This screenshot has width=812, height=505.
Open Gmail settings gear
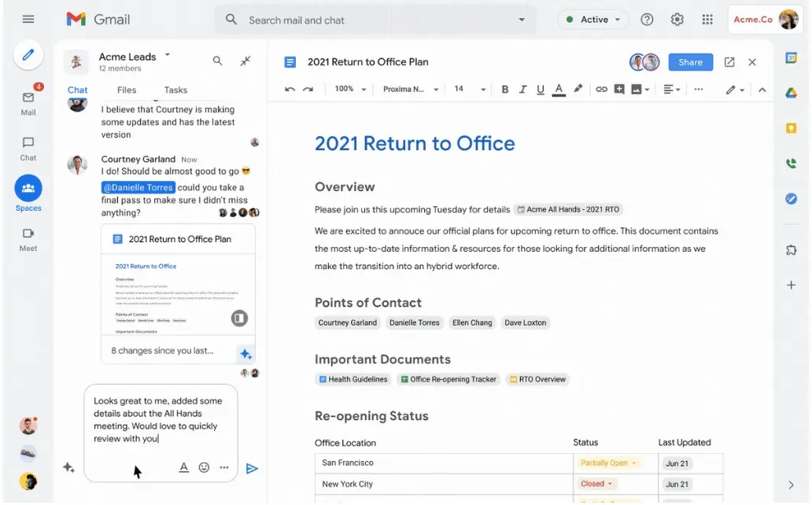click(x=677, y=20)
